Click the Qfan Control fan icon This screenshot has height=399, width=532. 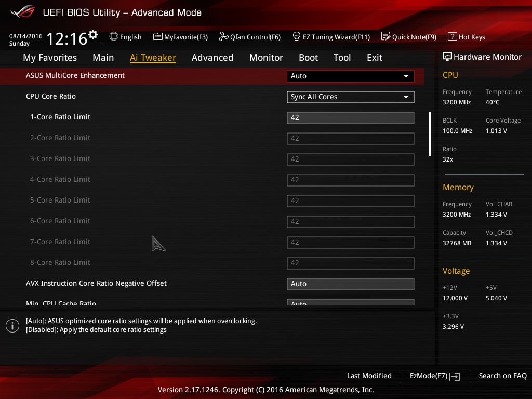coord(223,36)
